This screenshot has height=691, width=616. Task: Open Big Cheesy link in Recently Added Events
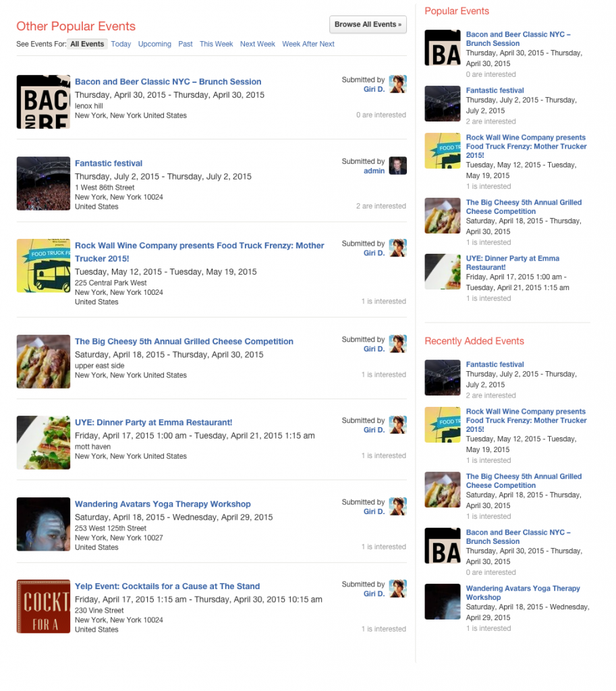pyautogui.click(x=524, y=480)
